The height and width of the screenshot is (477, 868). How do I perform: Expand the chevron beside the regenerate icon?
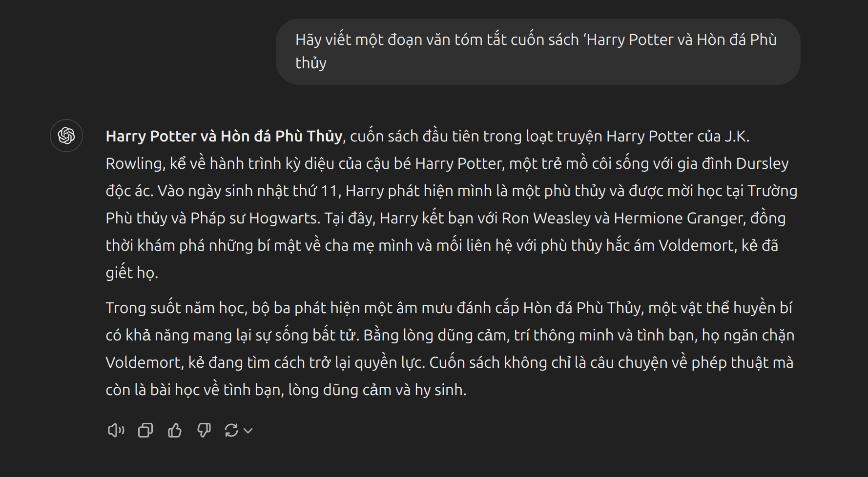[248, 431]
